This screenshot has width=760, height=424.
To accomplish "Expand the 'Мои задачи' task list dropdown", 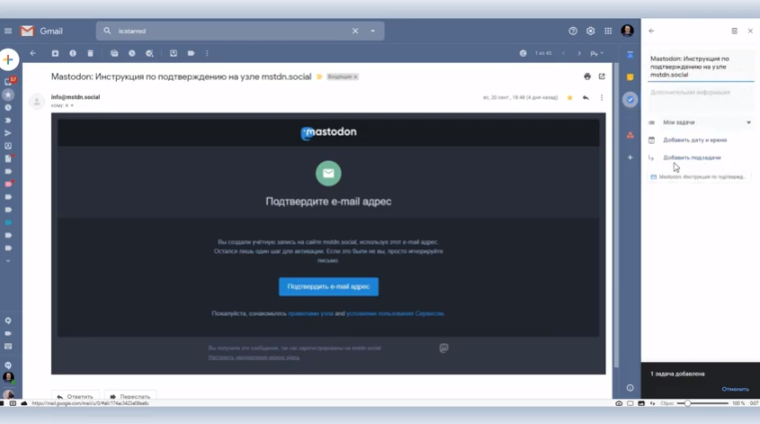I will coord(748,122).
